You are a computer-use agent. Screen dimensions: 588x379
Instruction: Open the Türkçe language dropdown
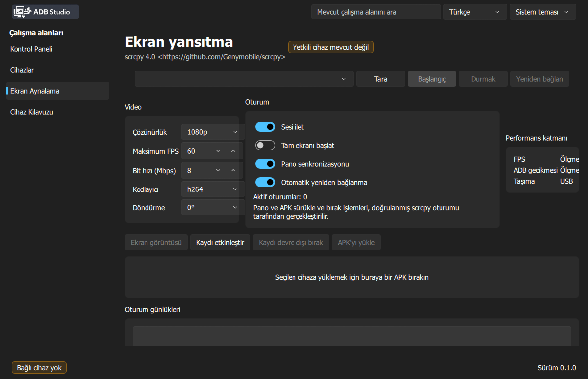(475, 12)
